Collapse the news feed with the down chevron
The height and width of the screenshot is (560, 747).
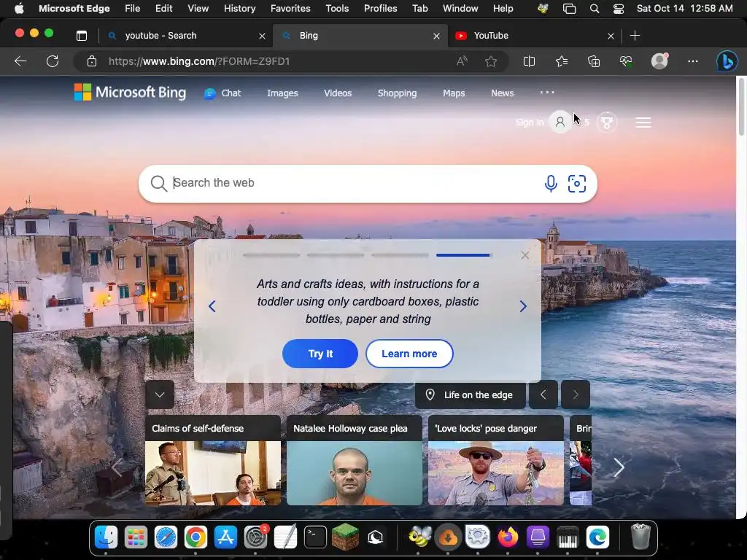point(160,394)
